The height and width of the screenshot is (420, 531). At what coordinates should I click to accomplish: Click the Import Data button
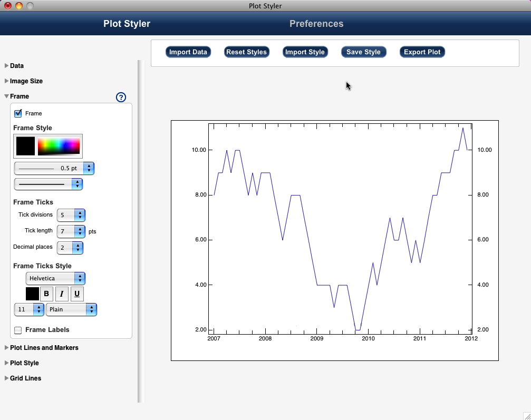click(x=188, y=52)
